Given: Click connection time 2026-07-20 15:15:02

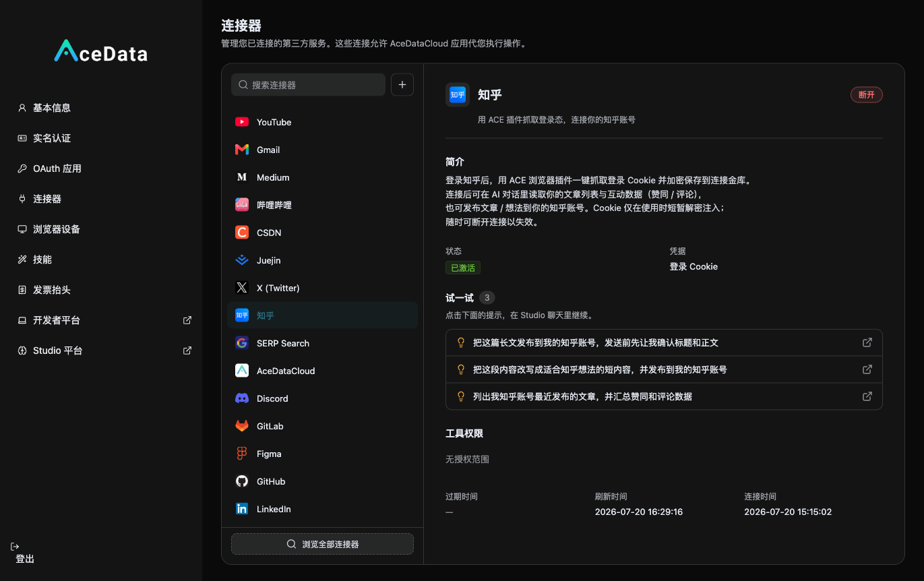Looking at the screenshot, I should (x=788, y=512).
